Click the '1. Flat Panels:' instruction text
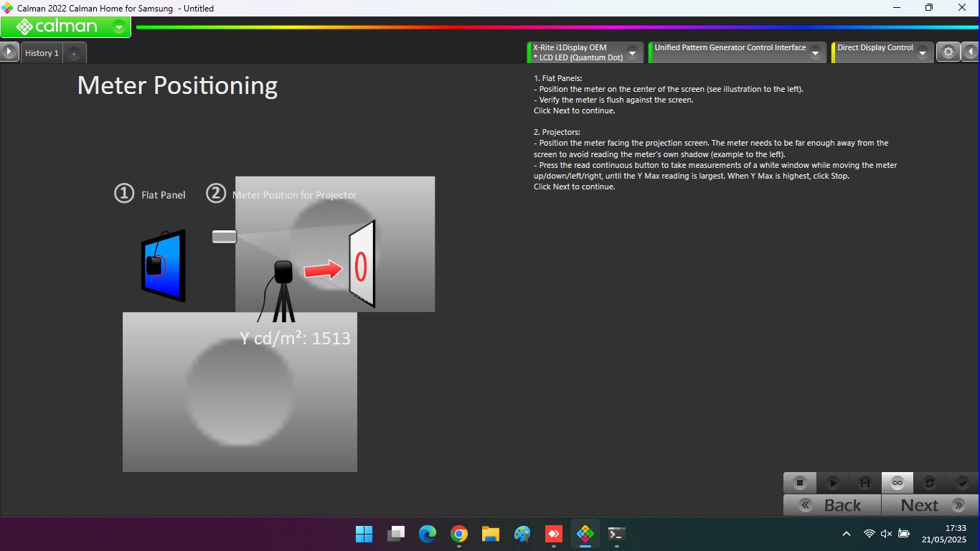The height and width of the screenshot is (551, 980). (x=558, y=78)
